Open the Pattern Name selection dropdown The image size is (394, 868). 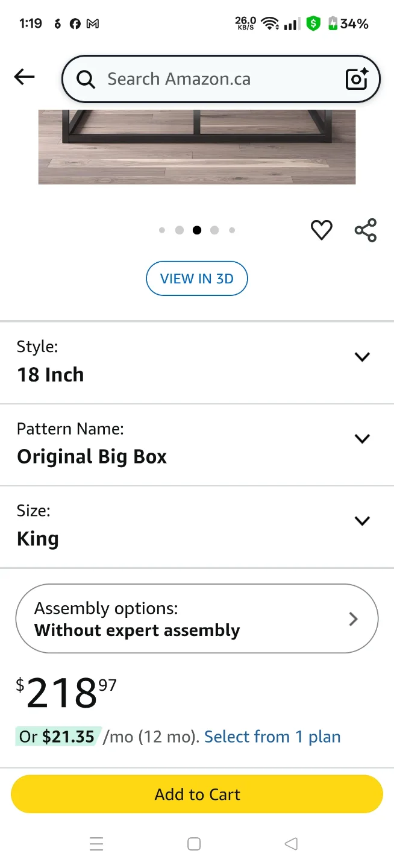tap(362, 439)
